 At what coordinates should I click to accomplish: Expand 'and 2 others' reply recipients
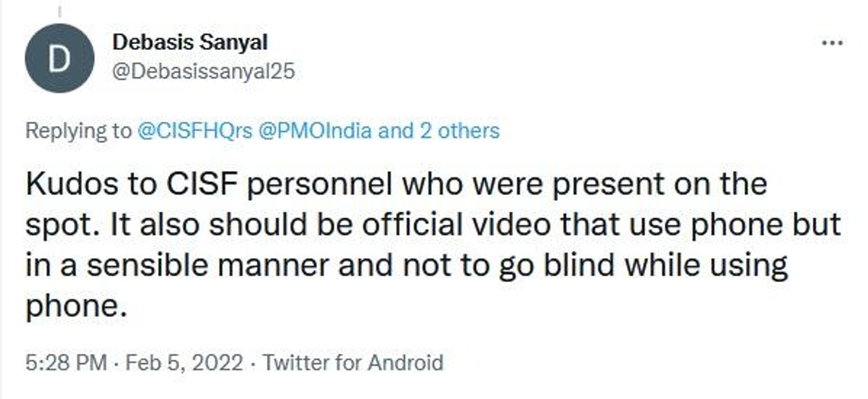pos(439,131)
